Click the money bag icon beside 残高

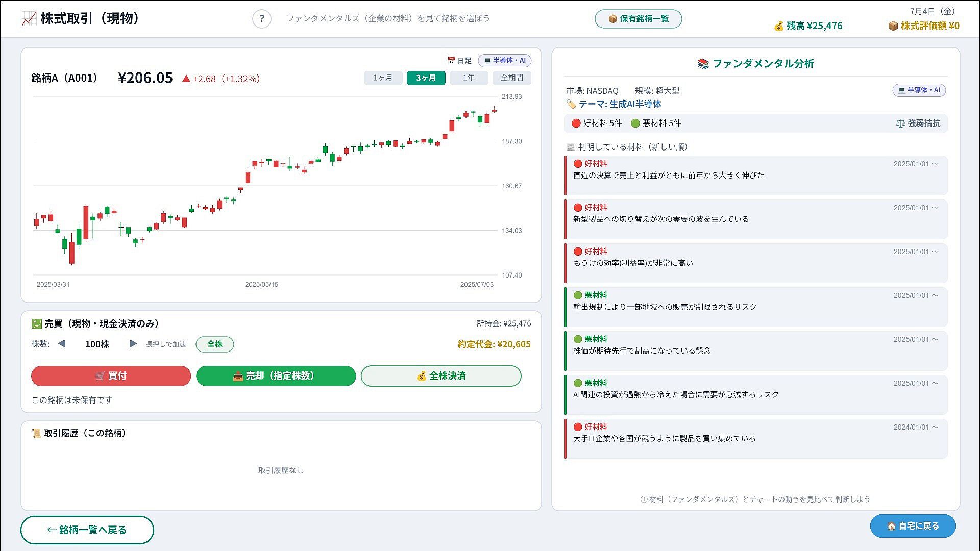778,26
